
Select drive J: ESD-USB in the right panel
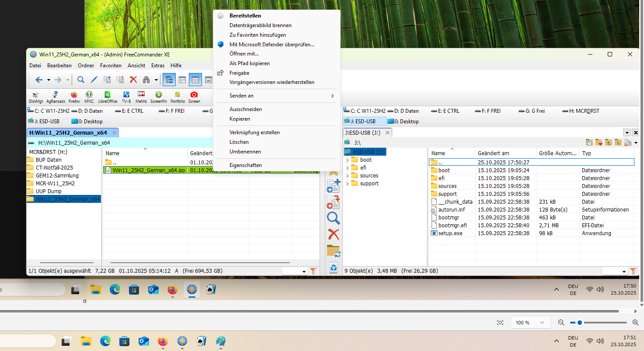[x=365, y=122]
